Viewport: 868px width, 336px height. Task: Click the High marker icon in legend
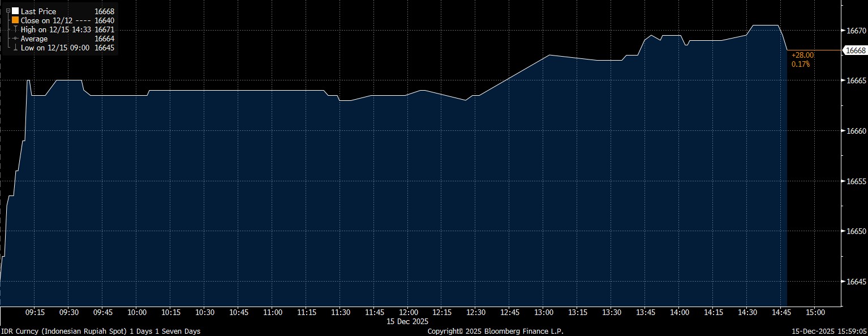[15, 29]
